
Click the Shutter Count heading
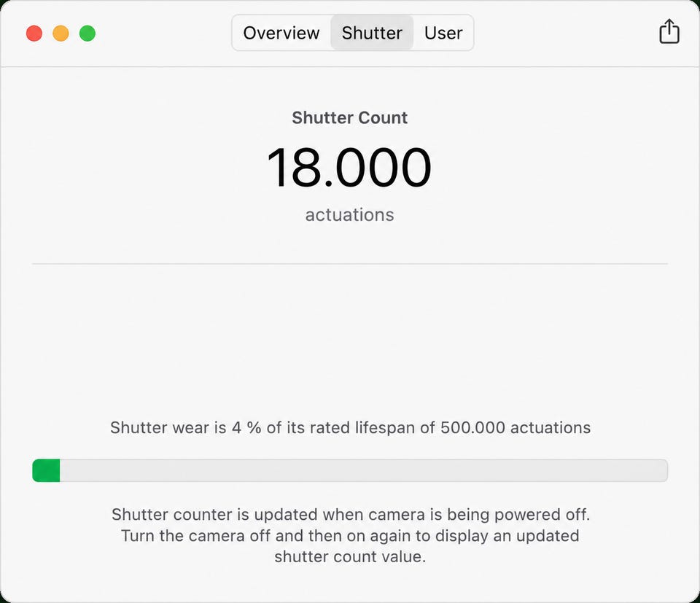coord(349,118)
